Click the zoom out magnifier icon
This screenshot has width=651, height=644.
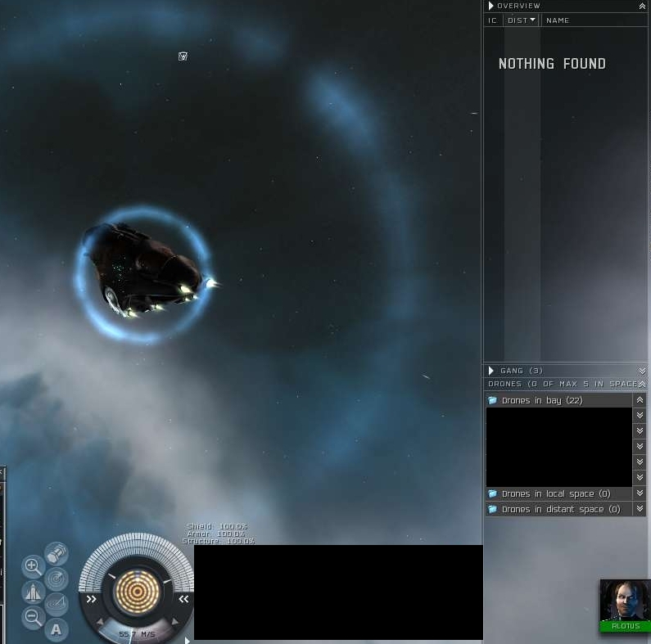coord(33,618)
